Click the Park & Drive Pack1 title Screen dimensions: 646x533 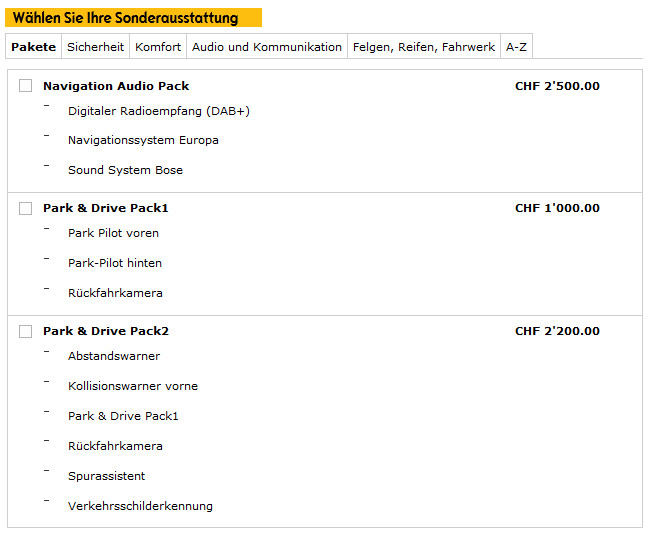click(106, 208)
